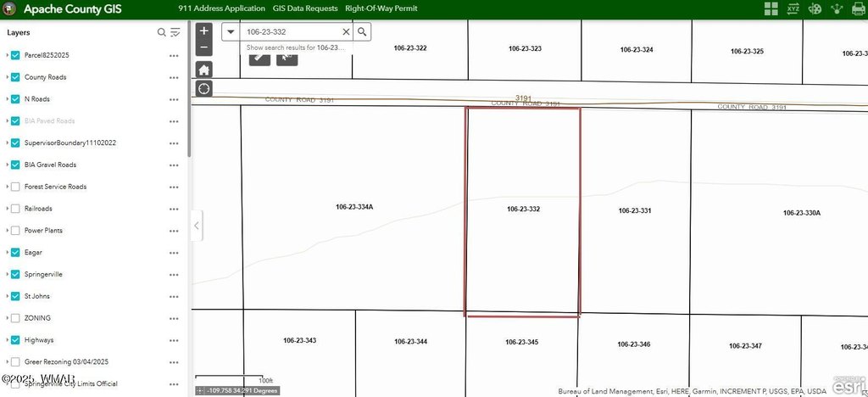Viewport: 868px width, 397px height.
Task: Open search source dropdown arrow
Action: [231, 31]
